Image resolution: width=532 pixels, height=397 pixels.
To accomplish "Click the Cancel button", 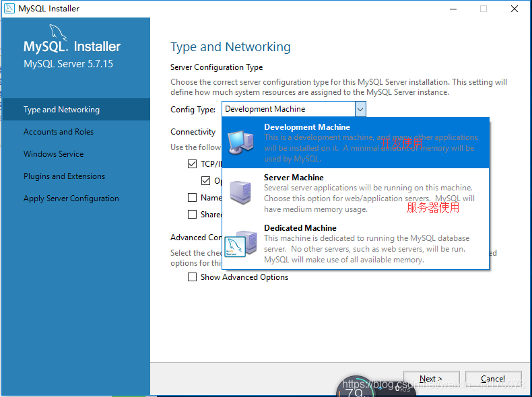I will click(x=493, y=379).
